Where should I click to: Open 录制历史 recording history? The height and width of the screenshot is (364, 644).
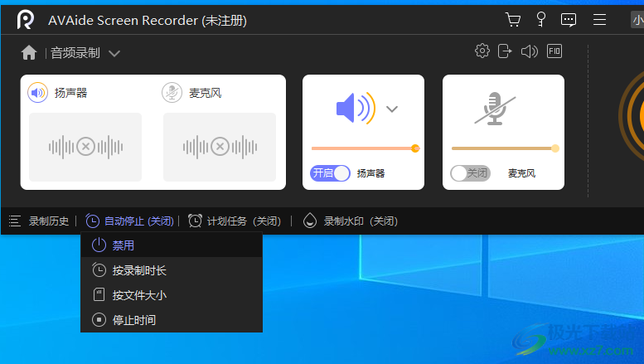pos(48,221)
